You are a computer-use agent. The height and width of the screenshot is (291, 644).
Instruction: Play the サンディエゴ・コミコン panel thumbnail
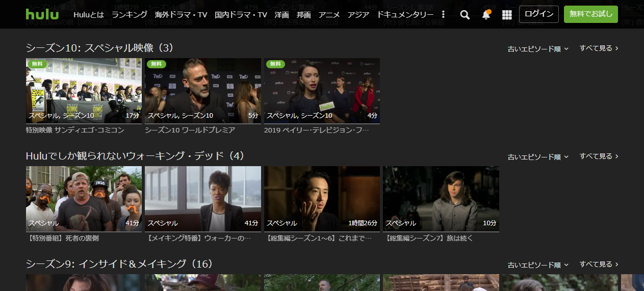pyautogui.click(x=84, y=91)
